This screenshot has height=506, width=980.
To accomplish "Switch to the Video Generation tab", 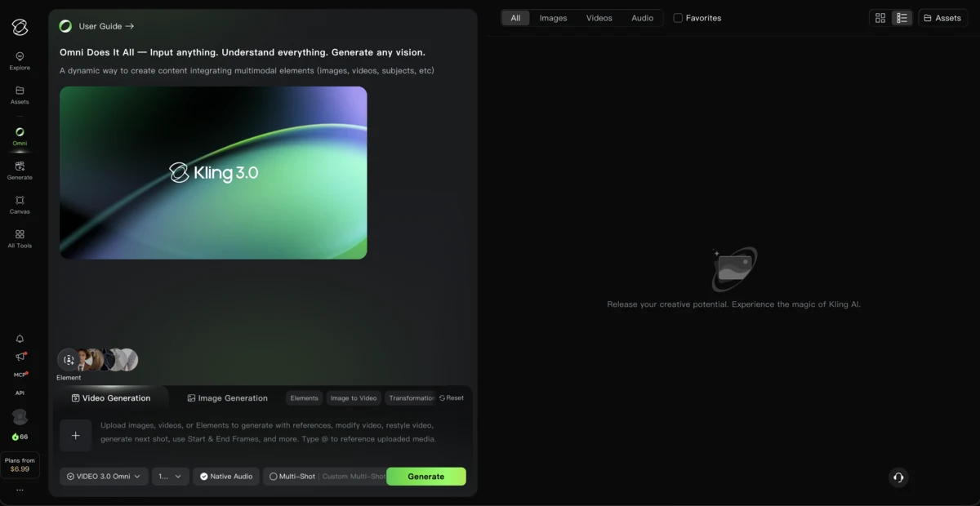I will (111, 398).
